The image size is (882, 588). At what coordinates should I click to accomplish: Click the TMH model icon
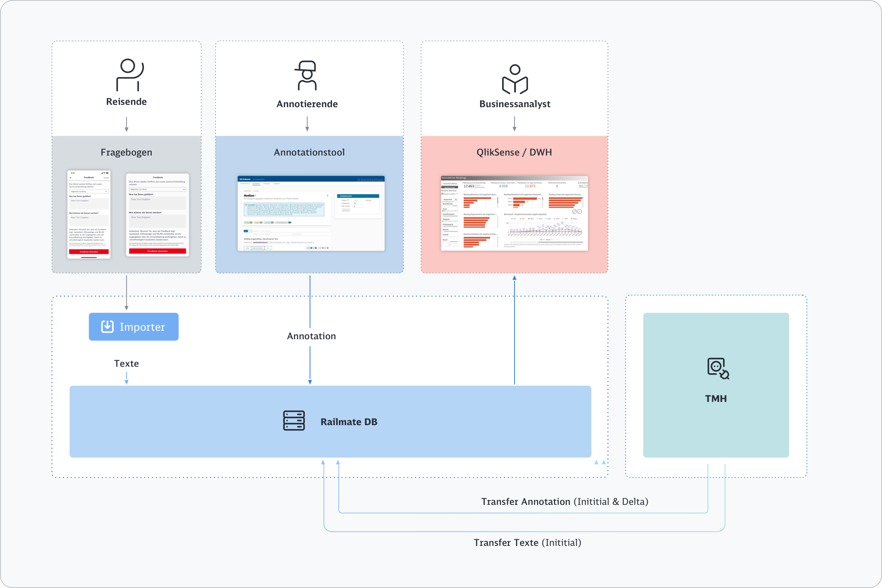tap(718, 368)
